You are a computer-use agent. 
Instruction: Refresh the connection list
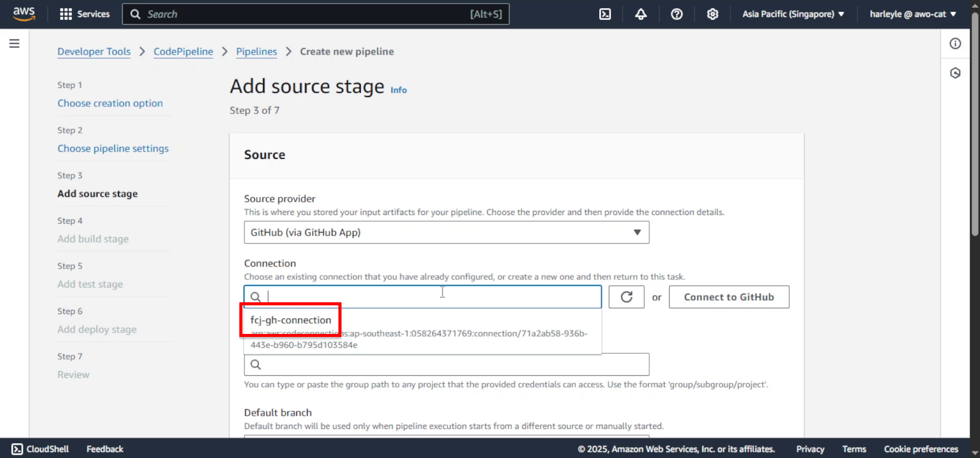(626, 297)
